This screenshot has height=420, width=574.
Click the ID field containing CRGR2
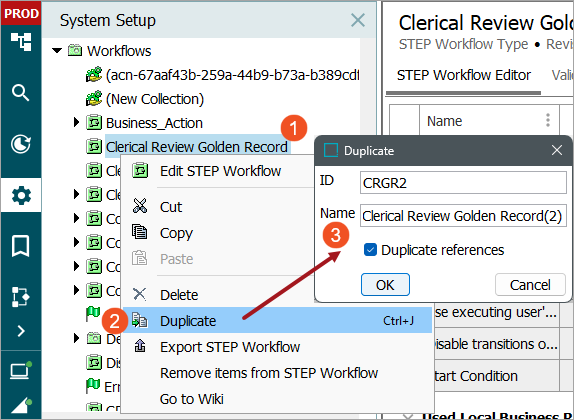point(463,183)
